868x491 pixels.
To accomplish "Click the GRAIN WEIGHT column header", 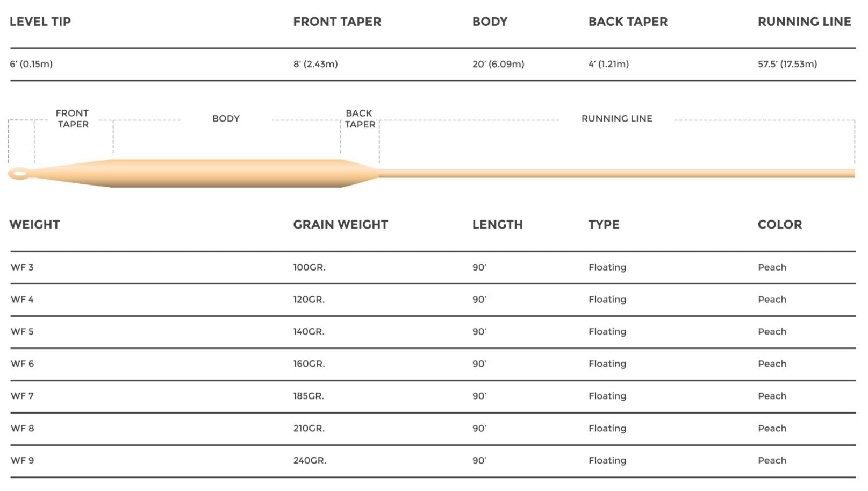I will 340,225.
